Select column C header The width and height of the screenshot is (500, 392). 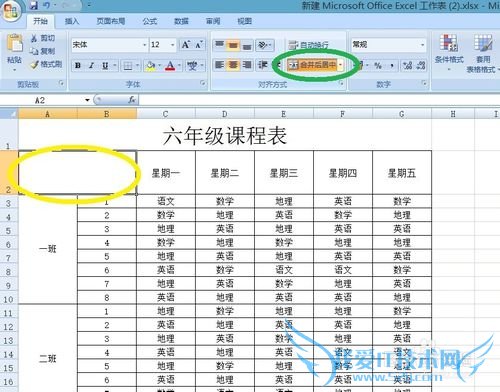point(166,114)
